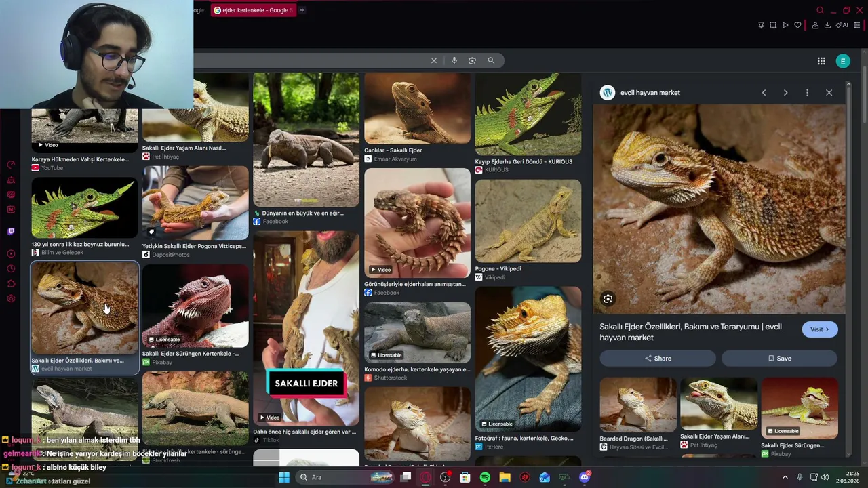The width and height of the screenshot is (868, 488).
Task: Open the Opera downloads icon
Action: [x=827, y=25]
